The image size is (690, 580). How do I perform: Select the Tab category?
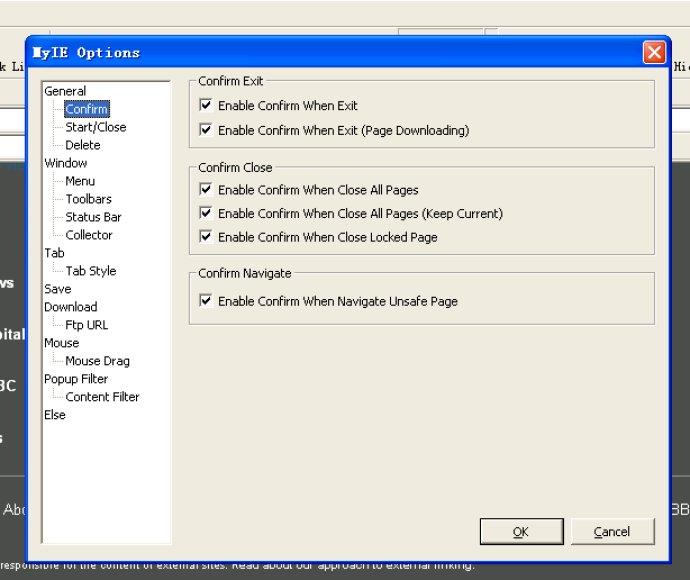click(54, 253)
